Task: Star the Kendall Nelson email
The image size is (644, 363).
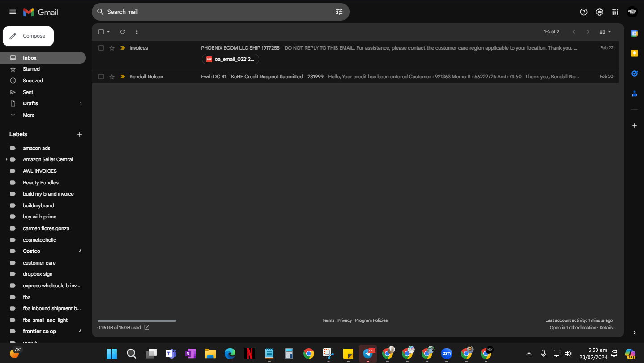Action: [112, 77]
